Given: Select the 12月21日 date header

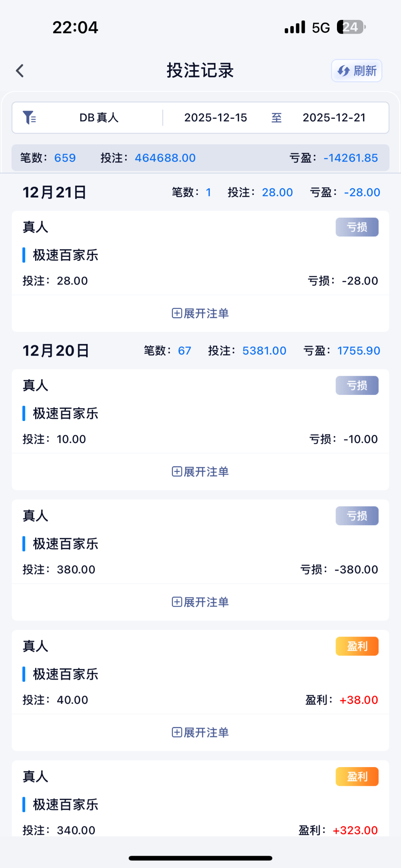Looking at the screenshot, I should tap(54, 192).
